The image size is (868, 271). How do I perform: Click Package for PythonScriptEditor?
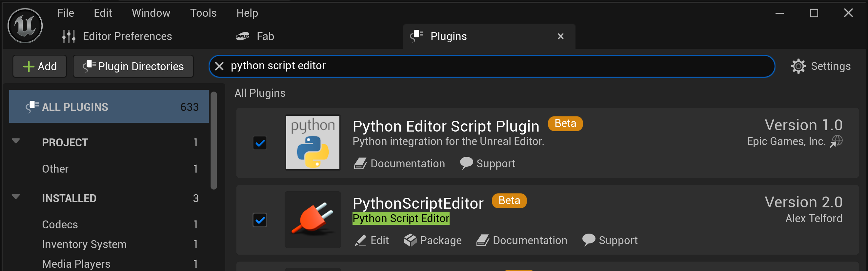(433, 241)
